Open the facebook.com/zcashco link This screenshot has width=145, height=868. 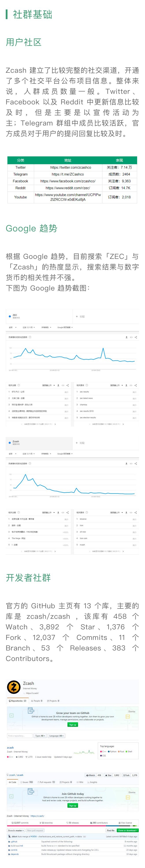[x=68, y=181]
